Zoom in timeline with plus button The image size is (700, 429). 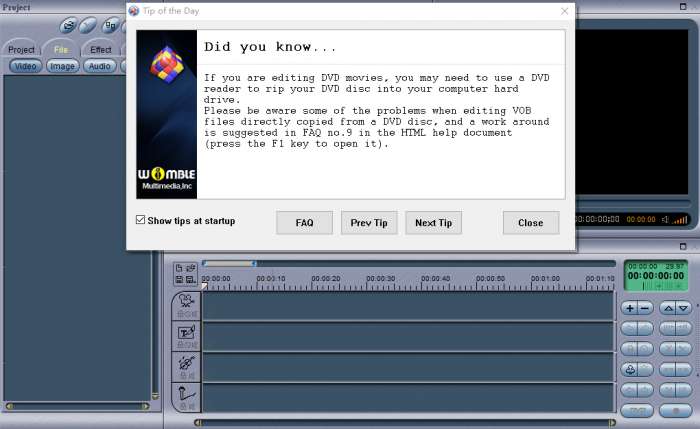(x=629, y=308)
